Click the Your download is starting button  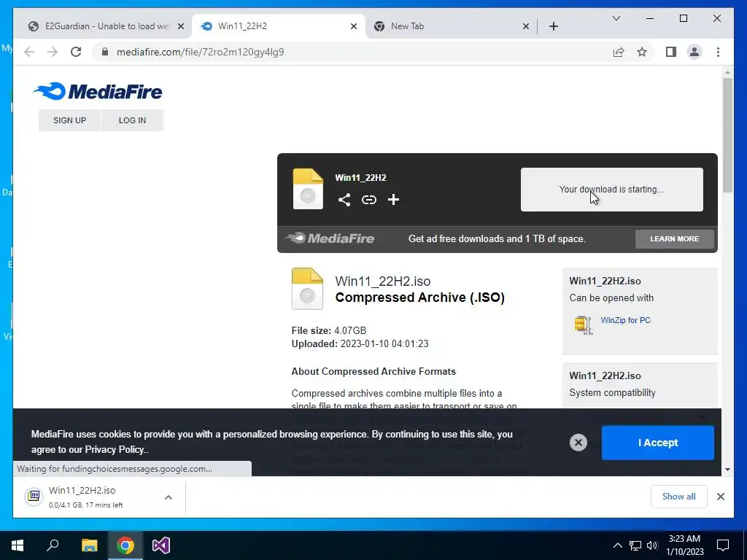[612, 189]
